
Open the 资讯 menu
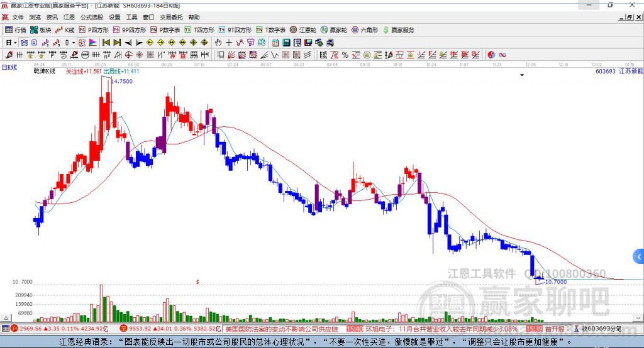point(52,17)
